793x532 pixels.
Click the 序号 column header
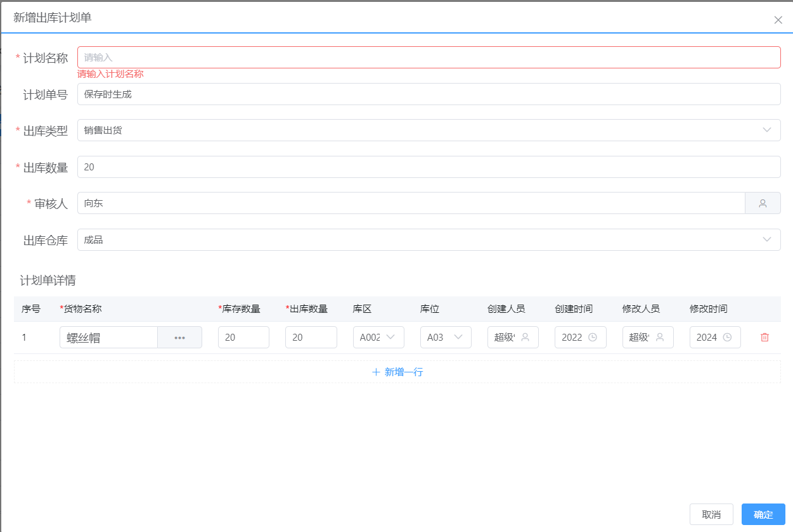[x=31, y=309]
